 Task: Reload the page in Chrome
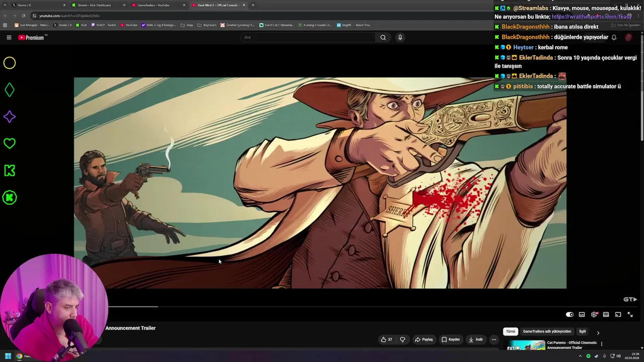tap(24, 16)
